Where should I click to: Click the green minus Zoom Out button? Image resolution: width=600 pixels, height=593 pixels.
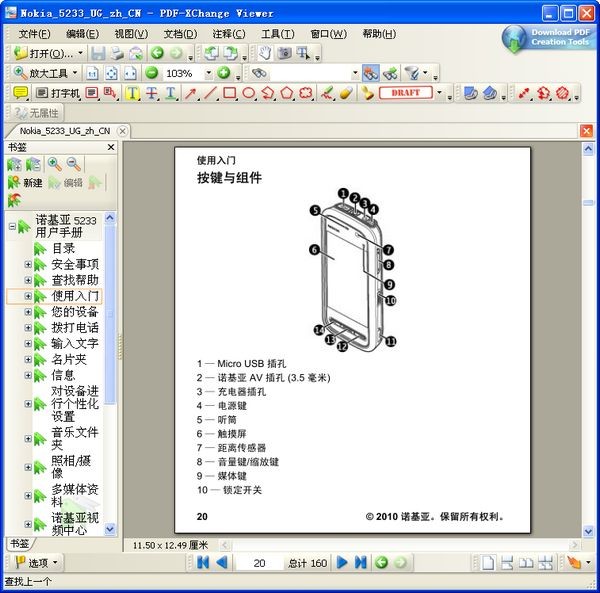coord(152,73)
